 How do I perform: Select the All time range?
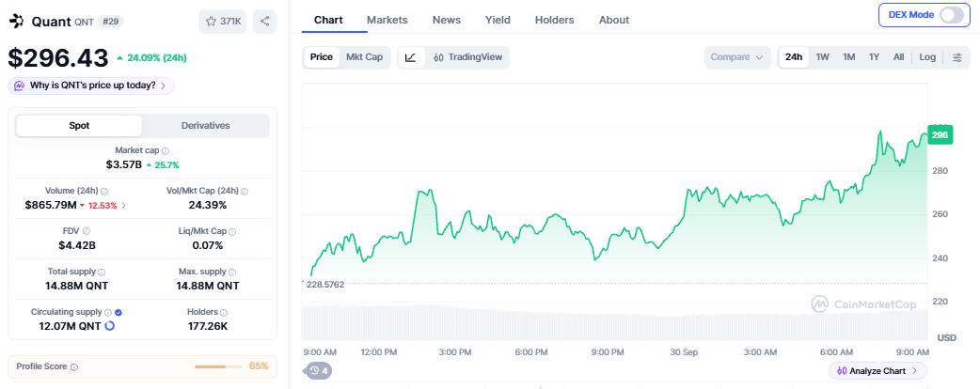[x=899, y=57]
